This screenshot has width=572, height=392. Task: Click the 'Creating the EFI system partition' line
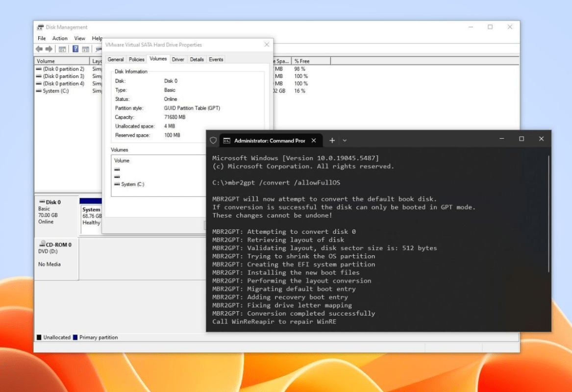tap(293, 265)
